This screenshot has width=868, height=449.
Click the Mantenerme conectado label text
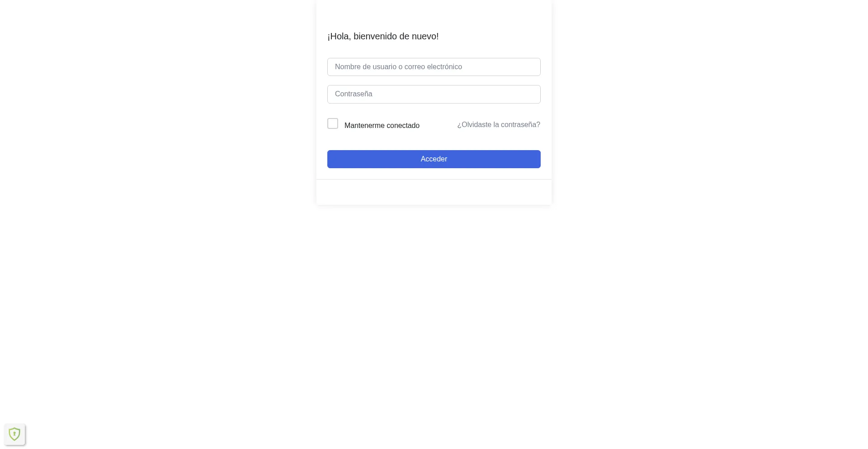[382, 126]
